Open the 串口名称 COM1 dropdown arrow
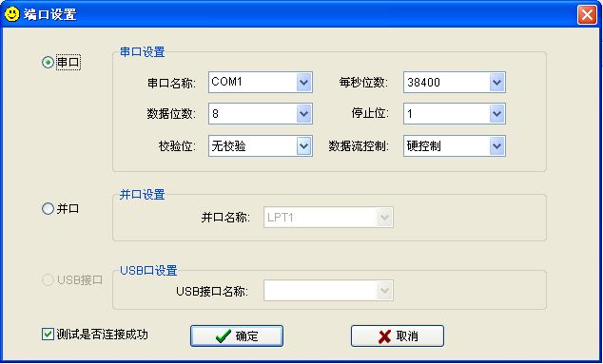603x364 pixels. [303, 83]
